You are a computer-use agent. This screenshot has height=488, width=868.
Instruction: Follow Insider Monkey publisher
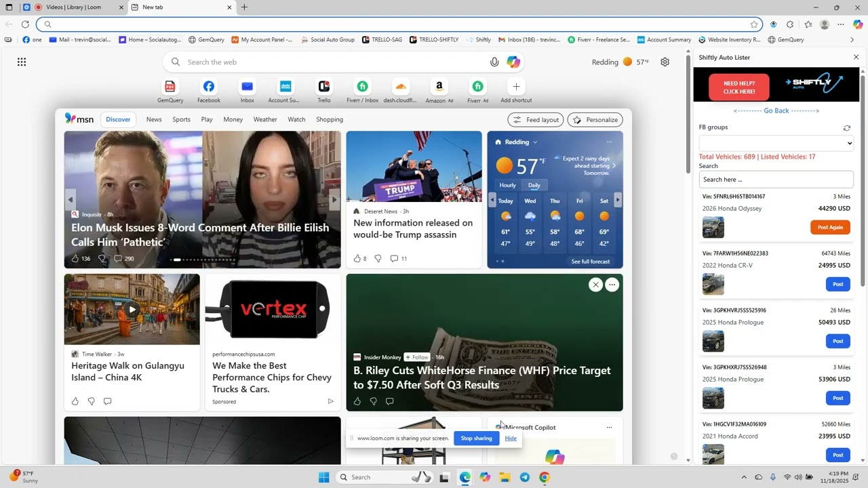417,357
